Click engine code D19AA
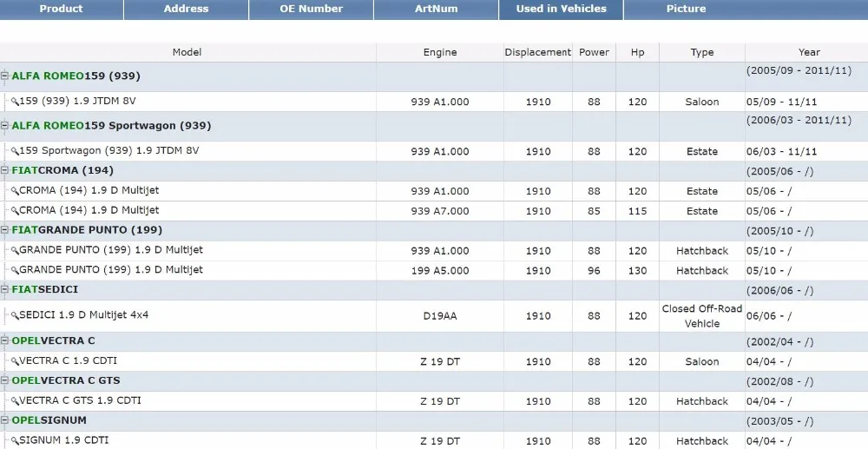The height and width of the screenshot is (449, 868). click(x=440, y=316)
